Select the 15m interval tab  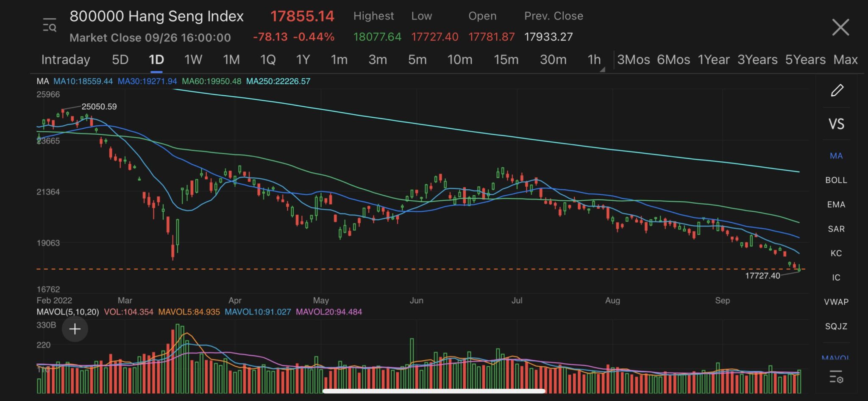pyautogui.click(x=506, y=60)
